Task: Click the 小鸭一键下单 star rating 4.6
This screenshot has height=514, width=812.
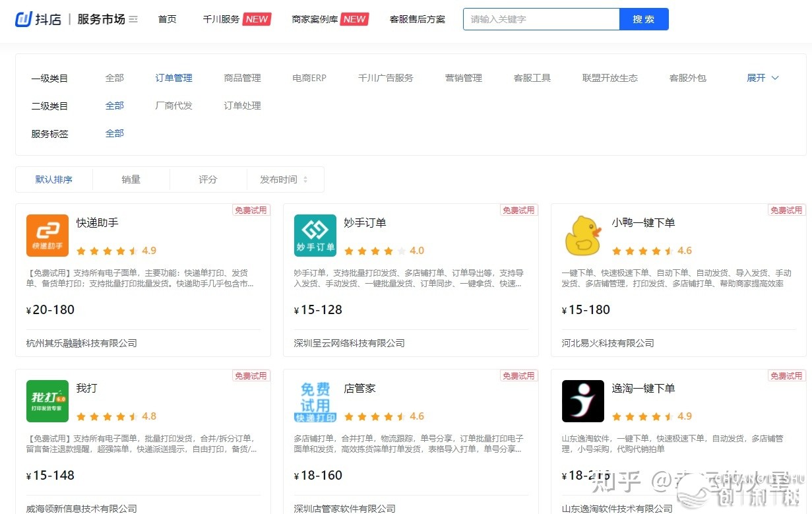Action: (652, 251)
